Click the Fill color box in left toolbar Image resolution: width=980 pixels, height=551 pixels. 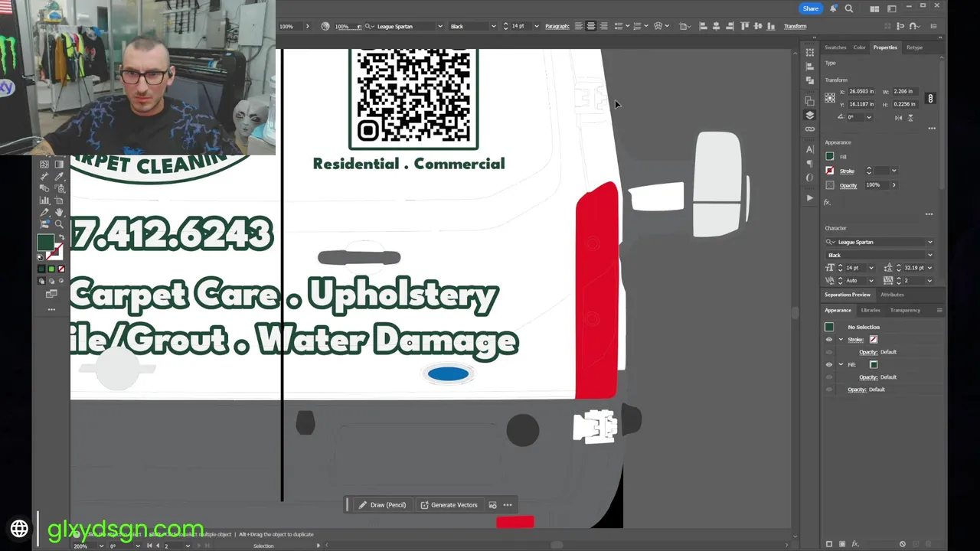pyautogui.click(x=46, y=243)
